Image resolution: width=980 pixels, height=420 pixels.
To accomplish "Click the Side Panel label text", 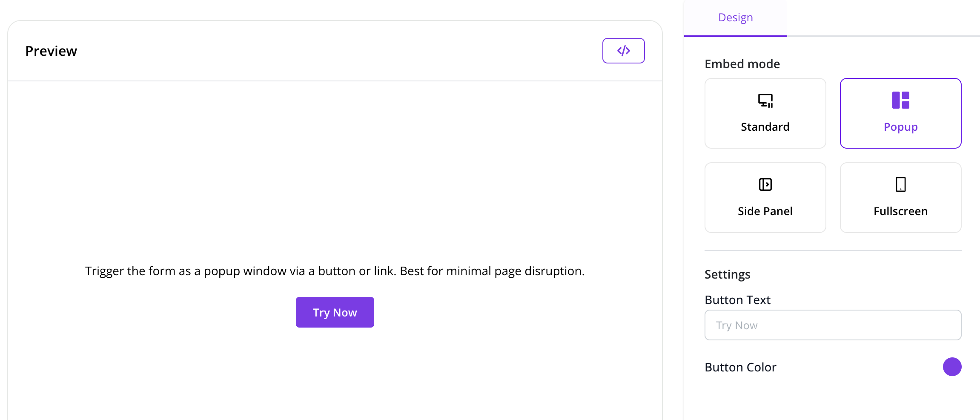I will coord(765,211).
